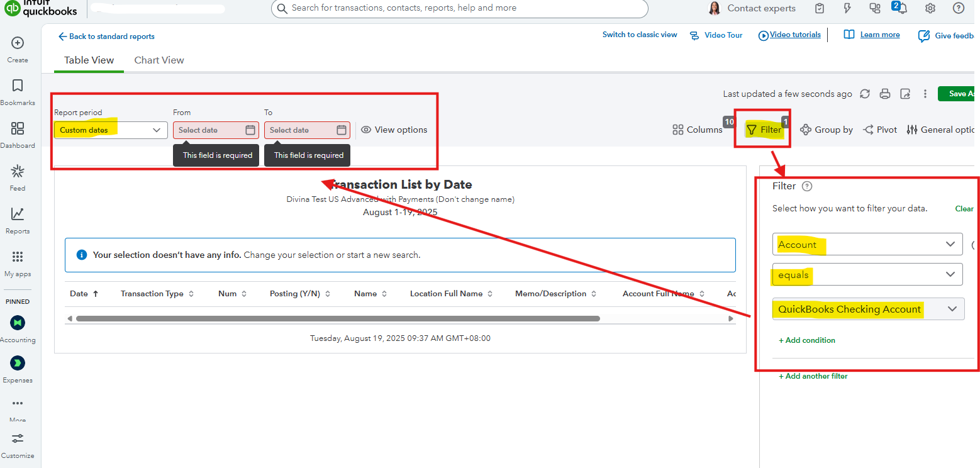Click the devices icon in the header
This screenshot has width=980, height=468.
point(875,8)
